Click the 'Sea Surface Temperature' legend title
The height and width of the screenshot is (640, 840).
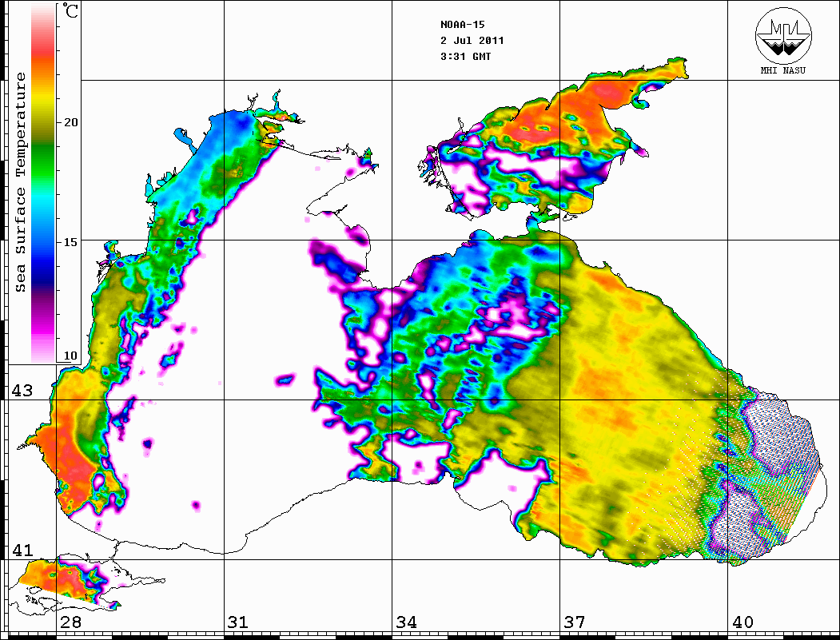(20, 182)
